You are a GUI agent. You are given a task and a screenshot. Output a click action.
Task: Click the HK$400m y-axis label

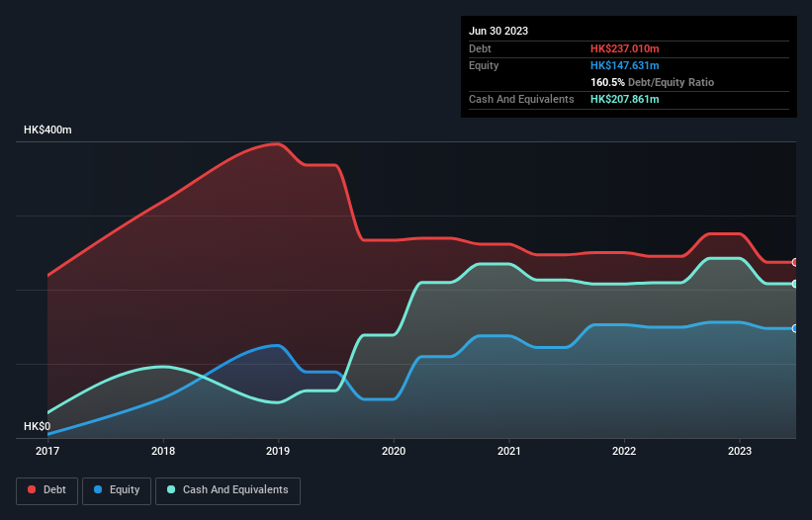(47, 130)
